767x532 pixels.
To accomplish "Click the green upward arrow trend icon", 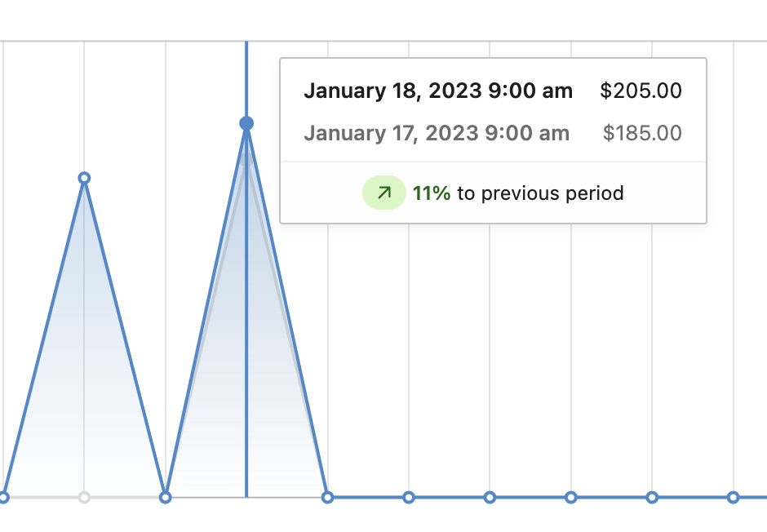I will (x=384, y=193).
